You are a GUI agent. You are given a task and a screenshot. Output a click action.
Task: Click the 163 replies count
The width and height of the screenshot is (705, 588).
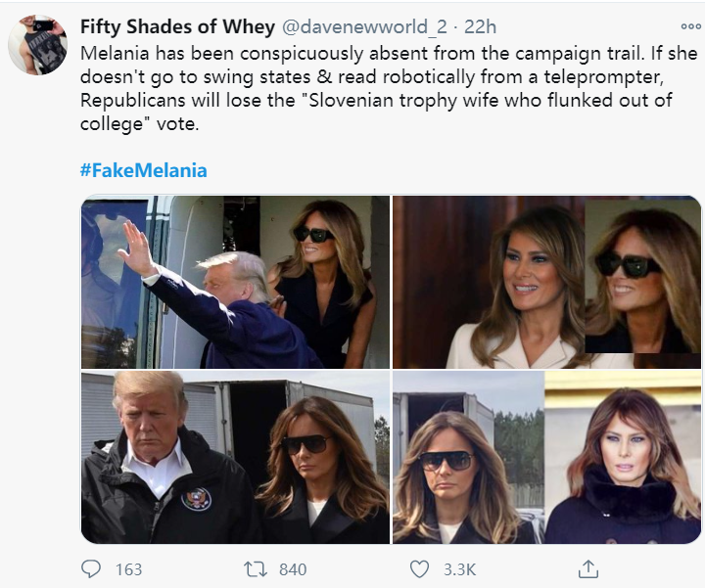point(128,569)
